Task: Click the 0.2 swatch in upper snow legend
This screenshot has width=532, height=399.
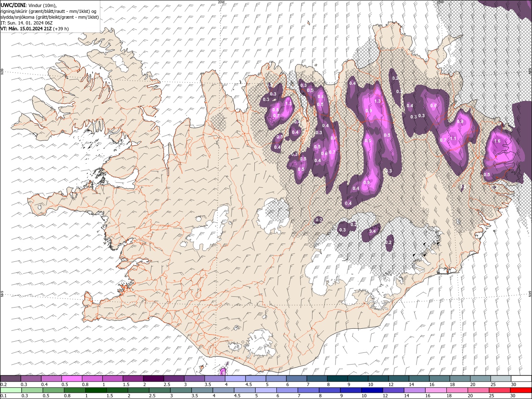Action: point(10,378)
